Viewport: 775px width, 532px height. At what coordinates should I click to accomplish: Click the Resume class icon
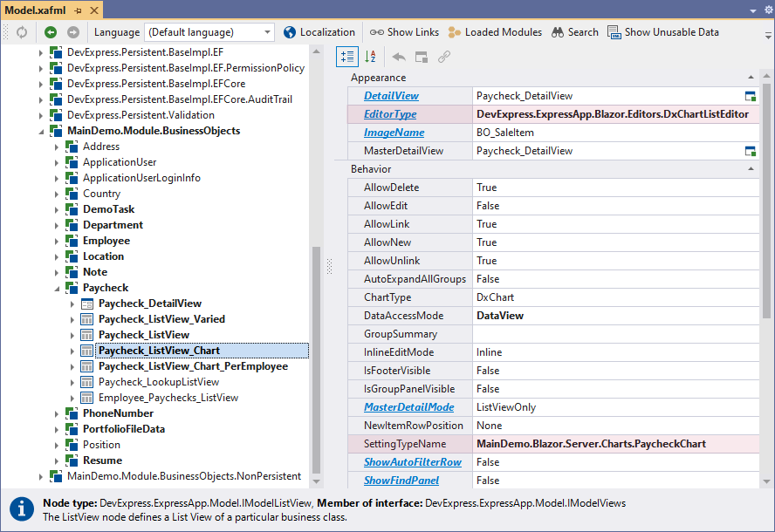(x=72, y=460)
